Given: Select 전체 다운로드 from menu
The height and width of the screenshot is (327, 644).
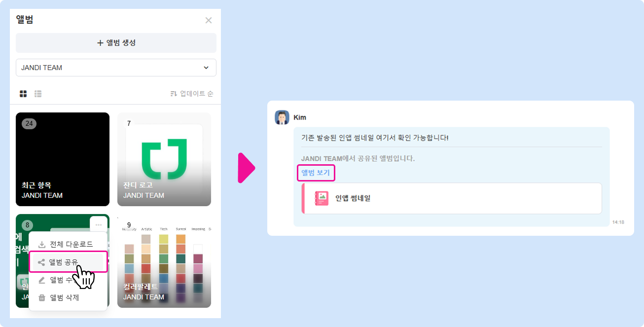Looking at the screenshot, I should 68,244.
